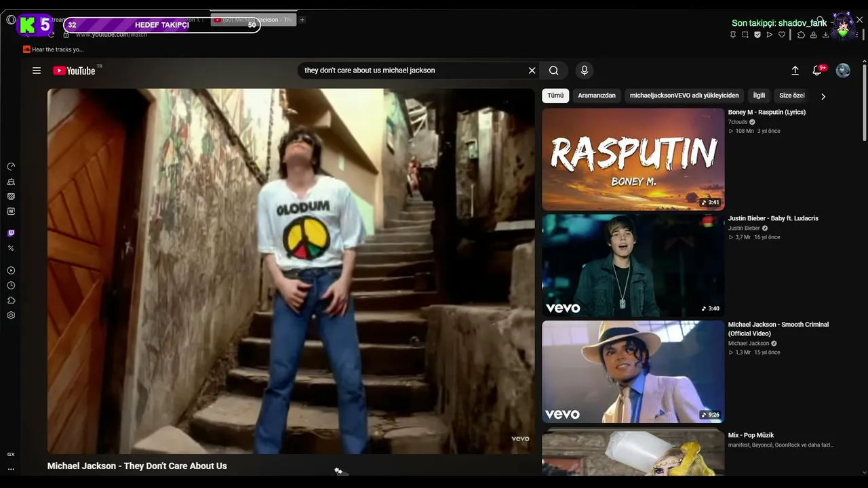Select the İlgili filter chip

(x=759, y=96)
